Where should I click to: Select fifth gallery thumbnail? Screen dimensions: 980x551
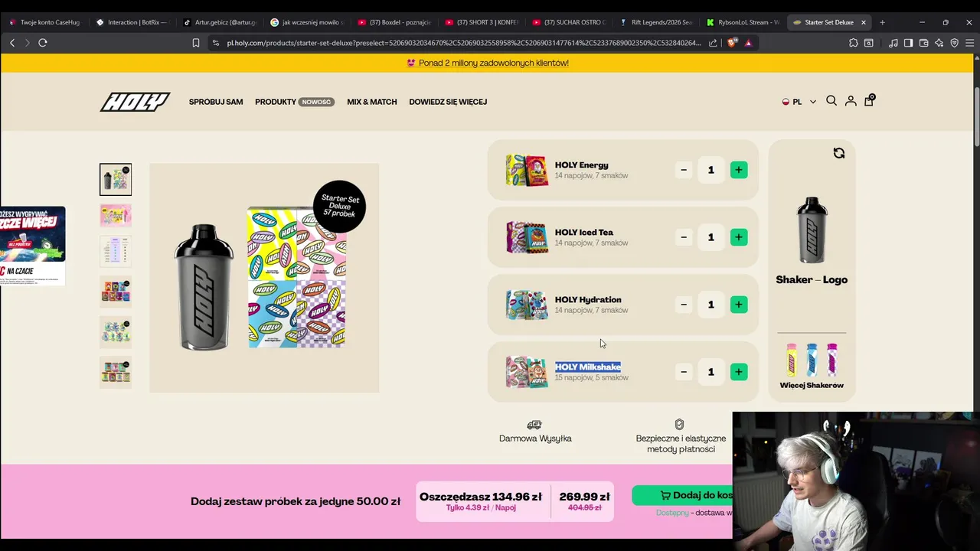(x=116, y=332)
